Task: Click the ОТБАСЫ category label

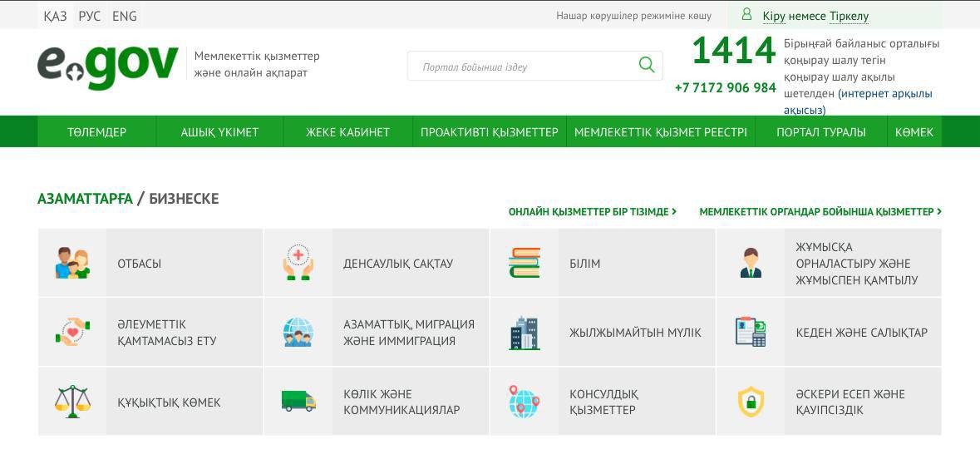Action: 140,264
